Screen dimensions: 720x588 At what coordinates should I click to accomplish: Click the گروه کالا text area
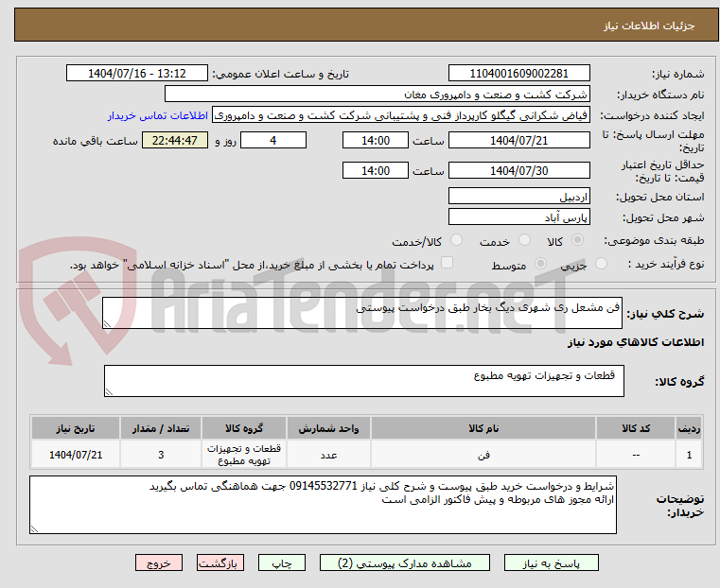click(364, 381)
